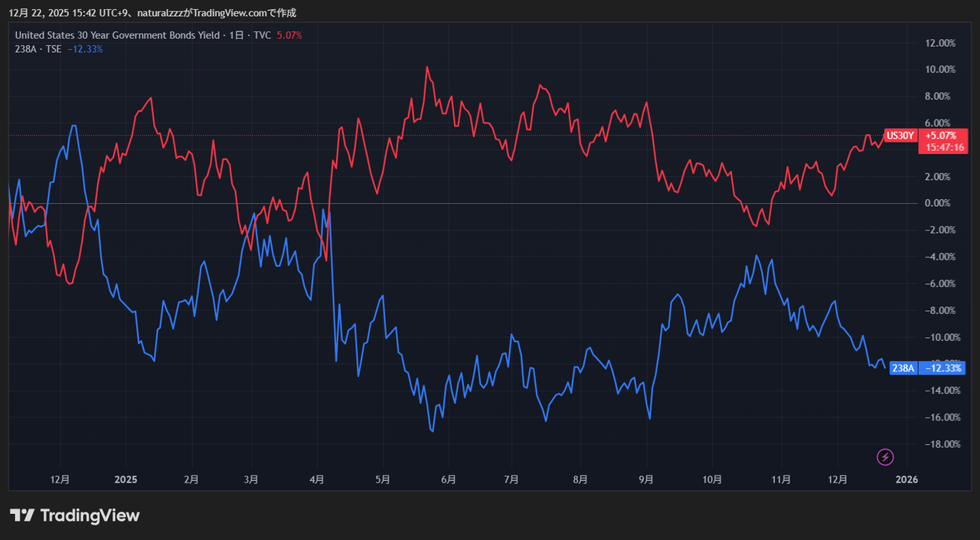Select the red US30Y series label

click(899, 136)
